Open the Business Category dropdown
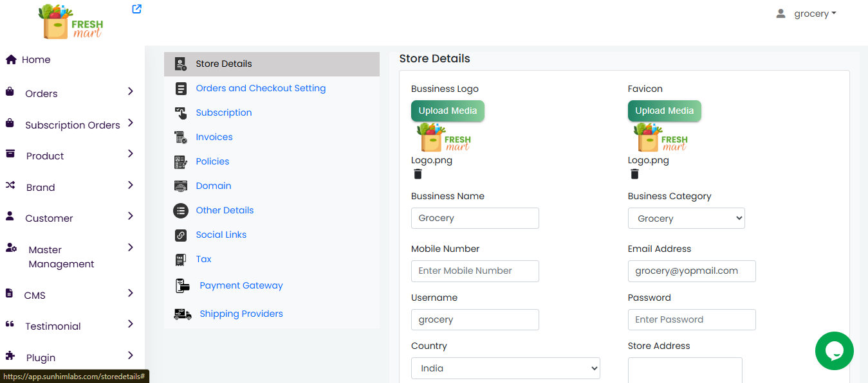The width and height of the screenshot is (868, 383). (x=686, y=218)
